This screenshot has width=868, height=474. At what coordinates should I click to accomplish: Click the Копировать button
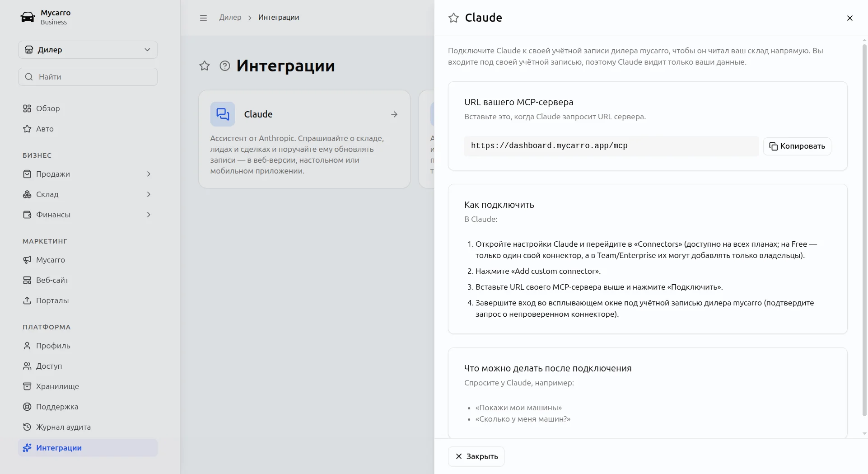[797, 146]
